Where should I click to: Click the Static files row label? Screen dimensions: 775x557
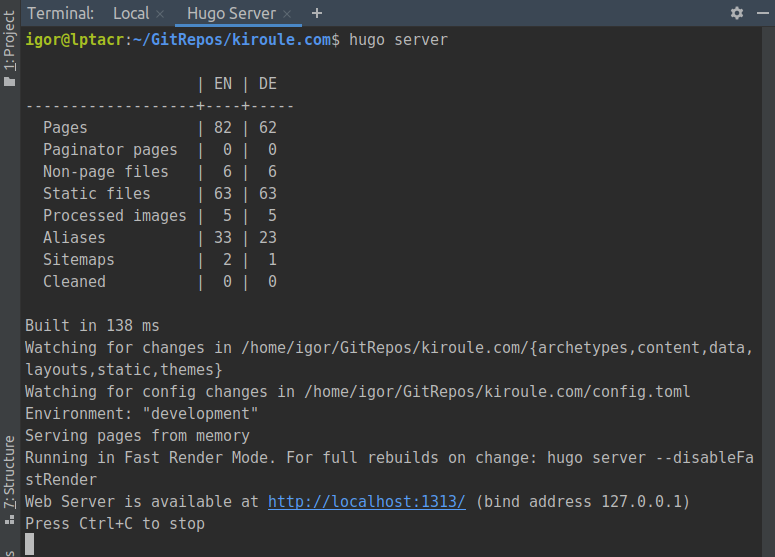click(x=97, y=194)
